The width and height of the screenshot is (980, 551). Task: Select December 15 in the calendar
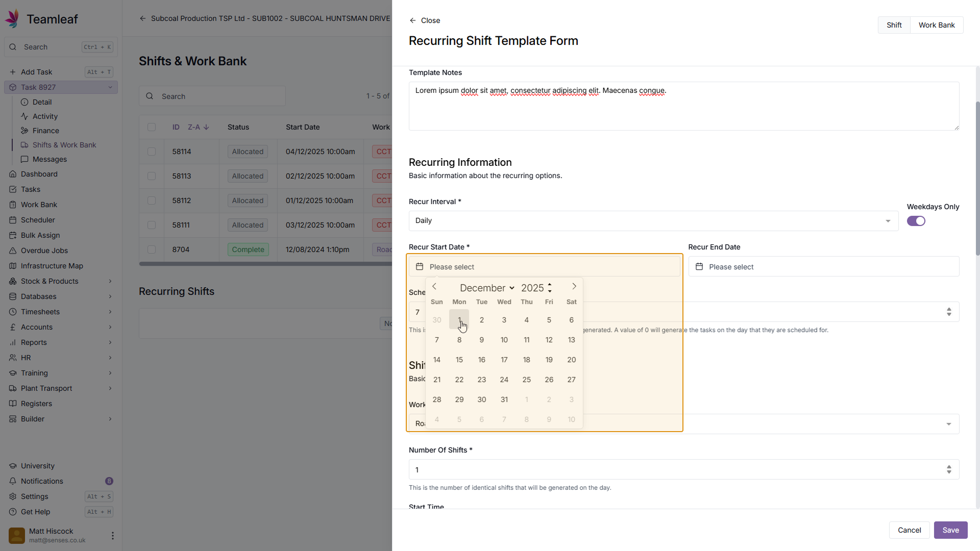tap(459, 360)
